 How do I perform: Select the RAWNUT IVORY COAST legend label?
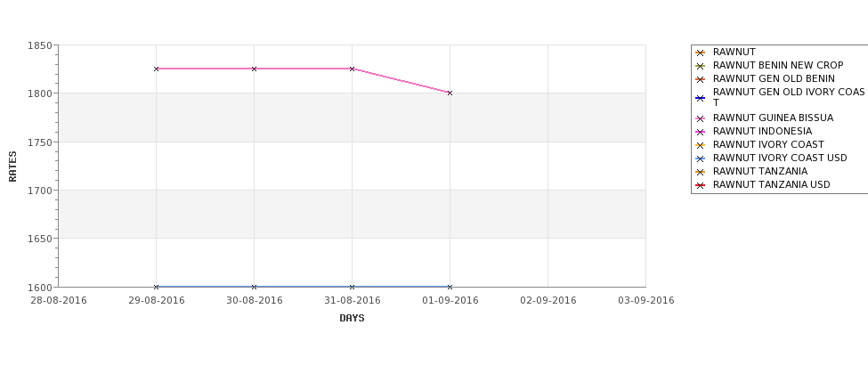(768, 144)
